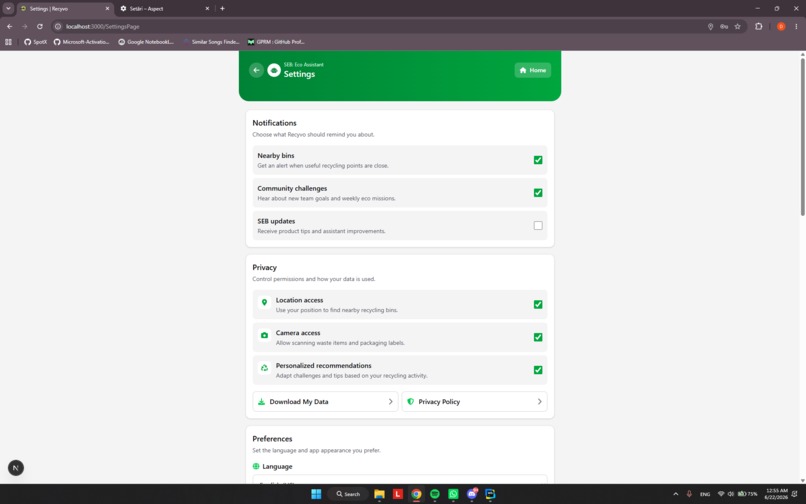Open the Microsoft-Activation bookmark

[x=81, y=42]
